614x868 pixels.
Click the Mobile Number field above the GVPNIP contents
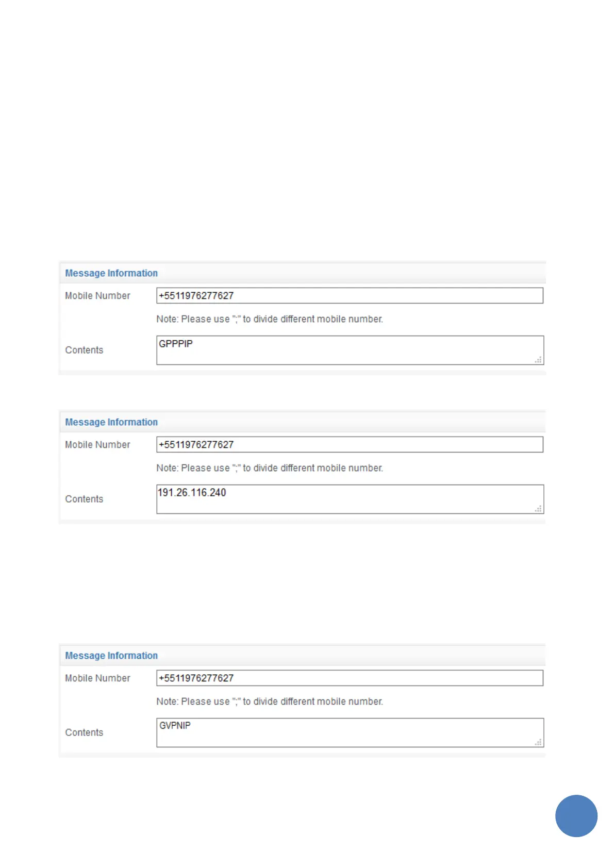tap(350, 678)
